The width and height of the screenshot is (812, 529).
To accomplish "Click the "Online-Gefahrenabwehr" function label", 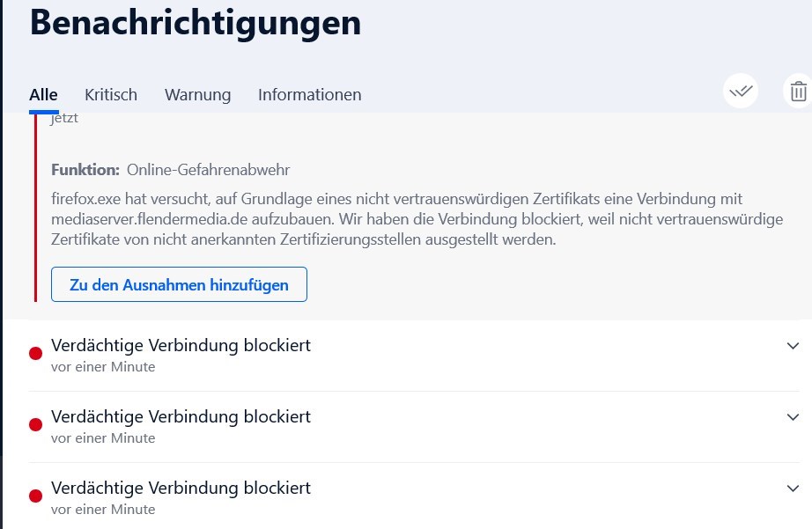I will (x=208, y=170).
